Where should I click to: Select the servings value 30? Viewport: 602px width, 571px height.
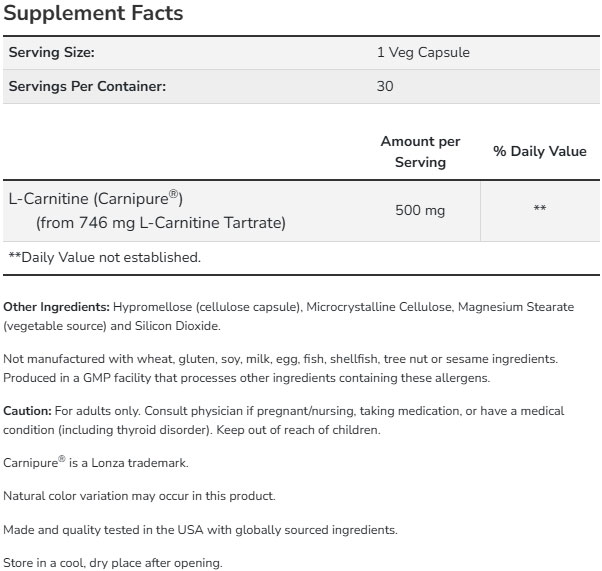[x=386, y=86]
